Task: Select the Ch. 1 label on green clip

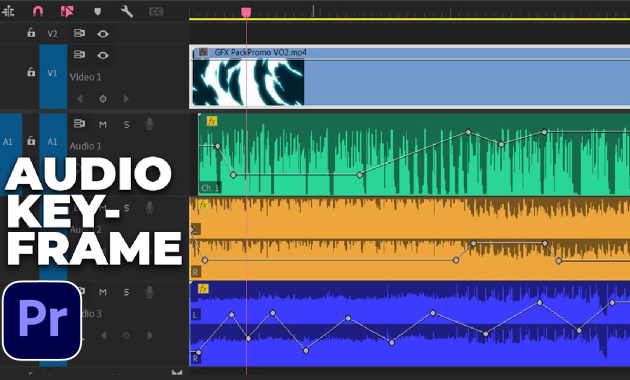Action: click(x=210, y=188)
